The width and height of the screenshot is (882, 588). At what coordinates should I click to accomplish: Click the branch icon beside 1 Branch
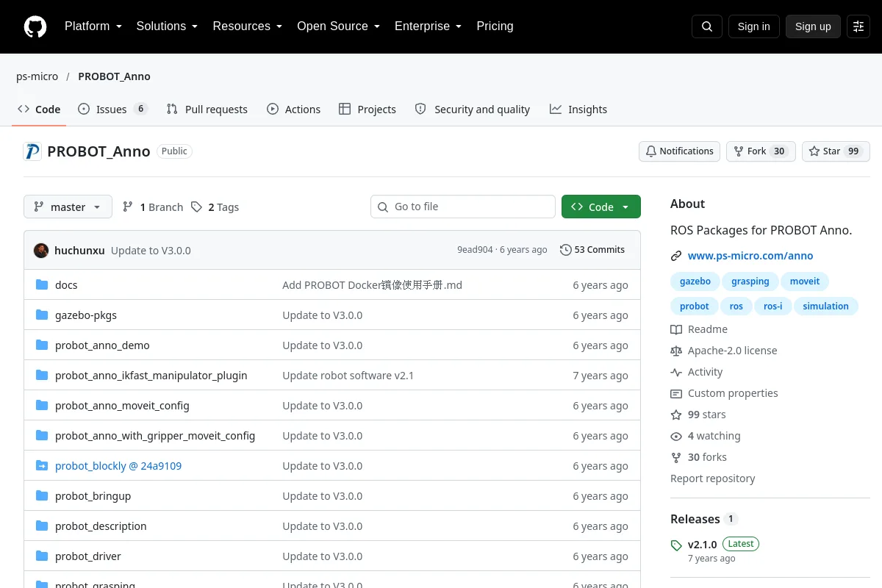point(128,207)
